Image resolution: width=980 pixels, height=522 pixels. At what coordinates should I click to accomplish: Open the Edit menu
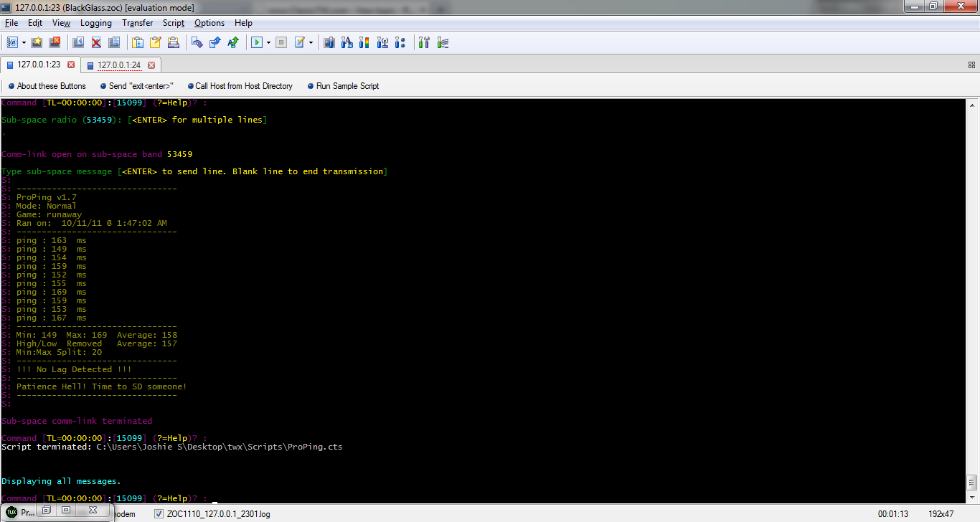[35, 23]
